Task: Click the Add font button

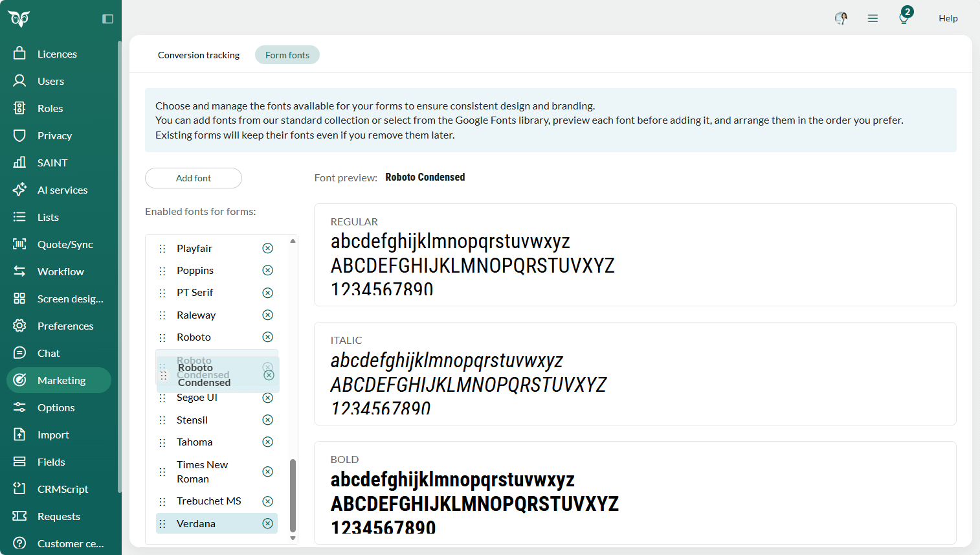Action: point(193,177)
